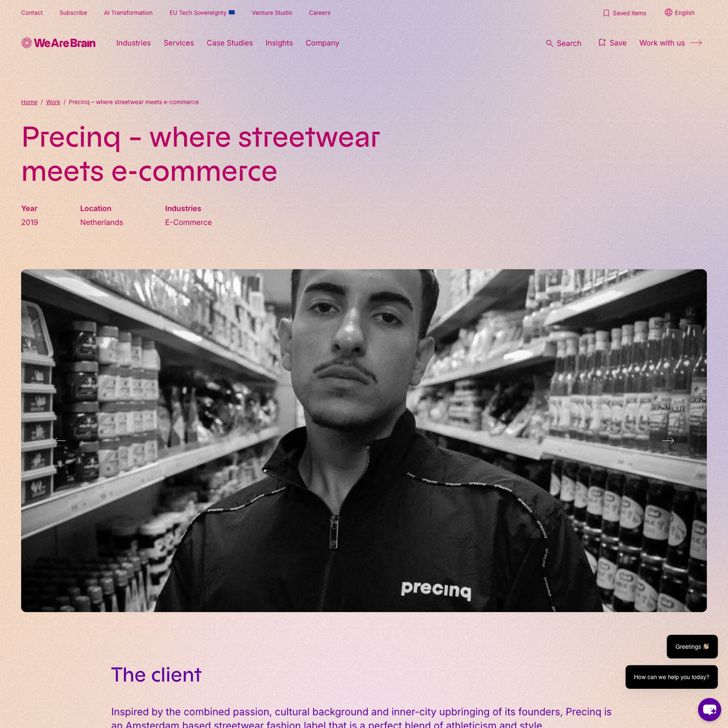Click the Work with us arrow
Screen dimensions: 728x728
tap(696, 43)
